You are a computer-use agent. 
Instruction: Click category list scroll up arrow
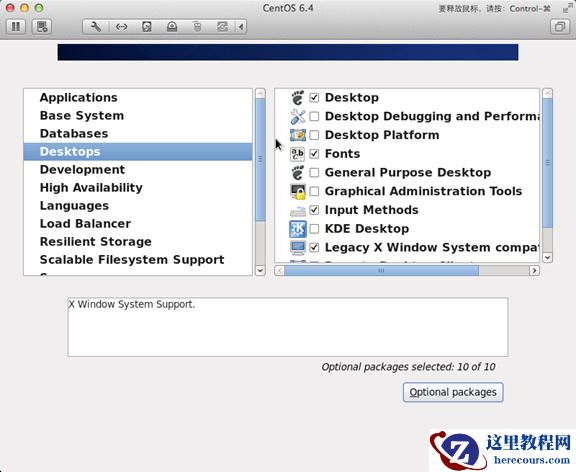[260, 93]
